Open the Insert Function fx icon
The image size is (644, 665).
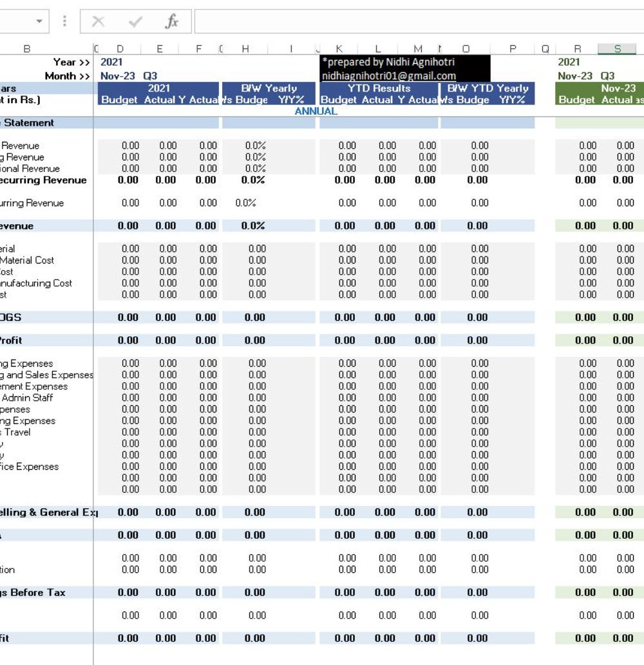[x=172, y=21]
